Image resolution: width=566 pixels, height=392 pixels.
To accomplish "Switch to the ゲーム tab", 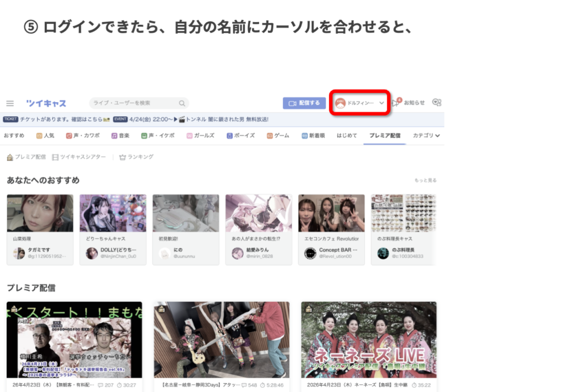I will 277,135.
